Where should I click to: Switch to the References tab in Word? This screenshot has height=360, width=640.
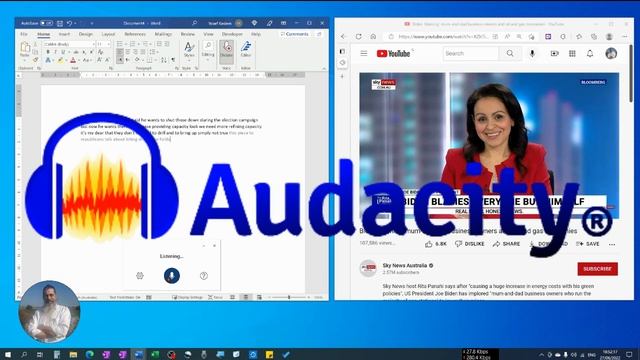[x=135, y=34]
